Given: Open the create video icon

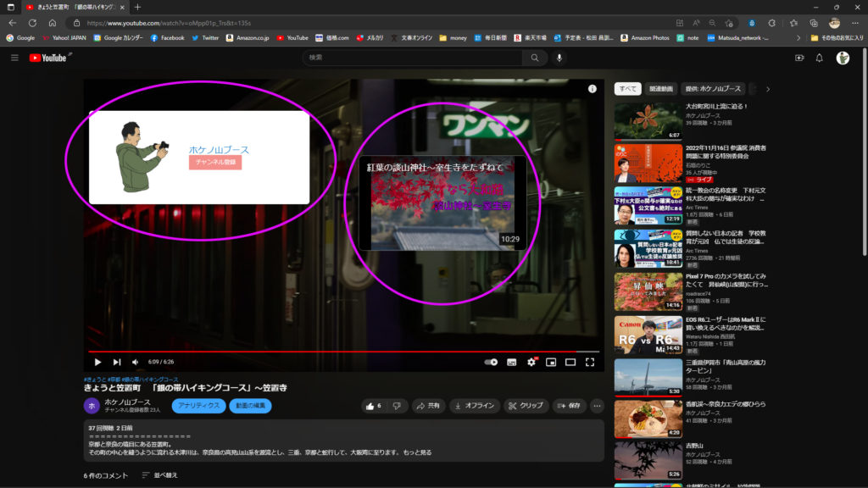Looking at the screenshot, I should [x=798, y=58].
